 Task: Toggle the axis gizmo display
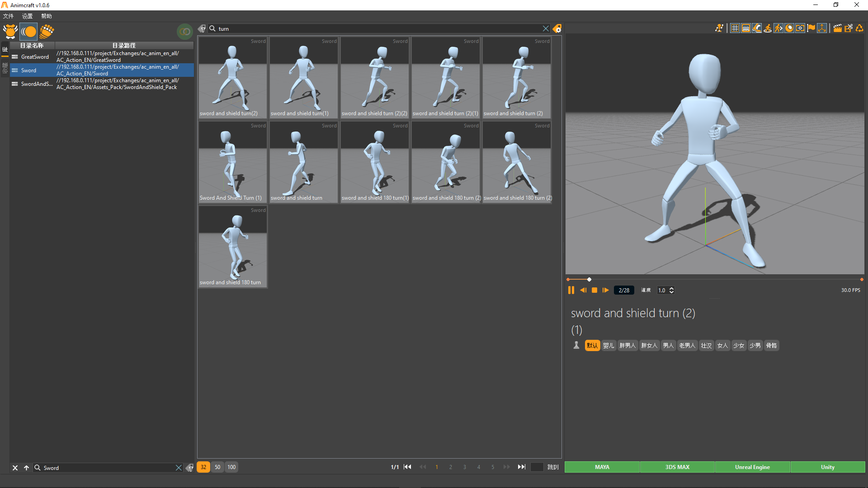822,28
